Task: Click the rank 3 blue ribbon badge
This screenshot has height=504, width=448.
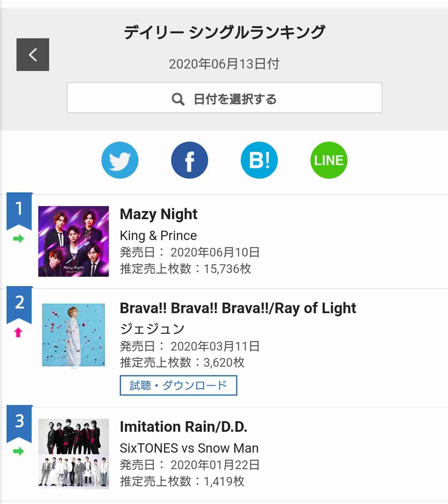Action: (19, 424)
